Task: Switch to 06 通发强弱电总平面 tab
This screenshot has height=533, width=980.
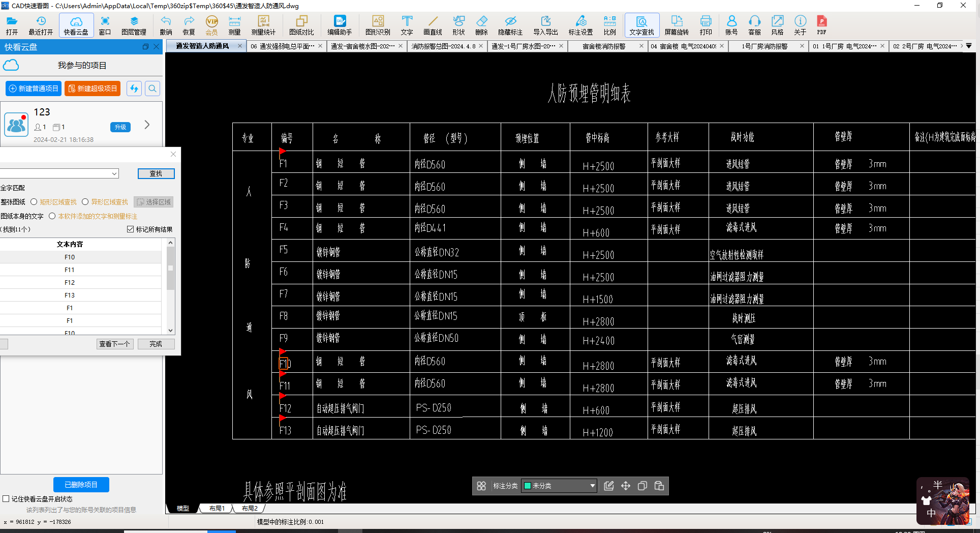Action: tap(283, 46)
